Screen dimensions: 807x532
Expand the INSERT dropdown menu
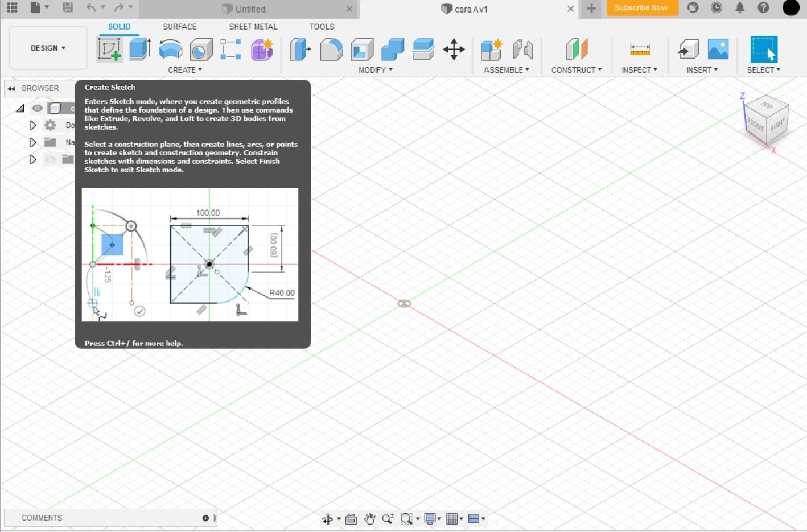702,70
